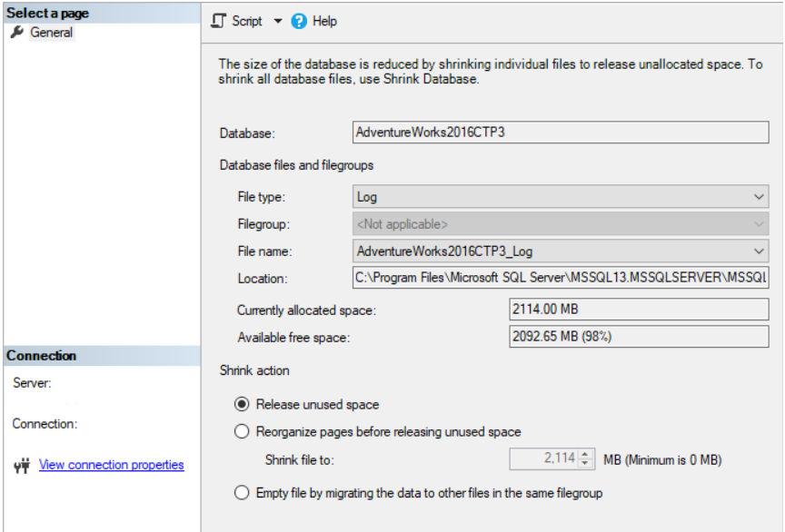
Task: Click the blue Help question mark icon
Action: click(x=299, y=21)
